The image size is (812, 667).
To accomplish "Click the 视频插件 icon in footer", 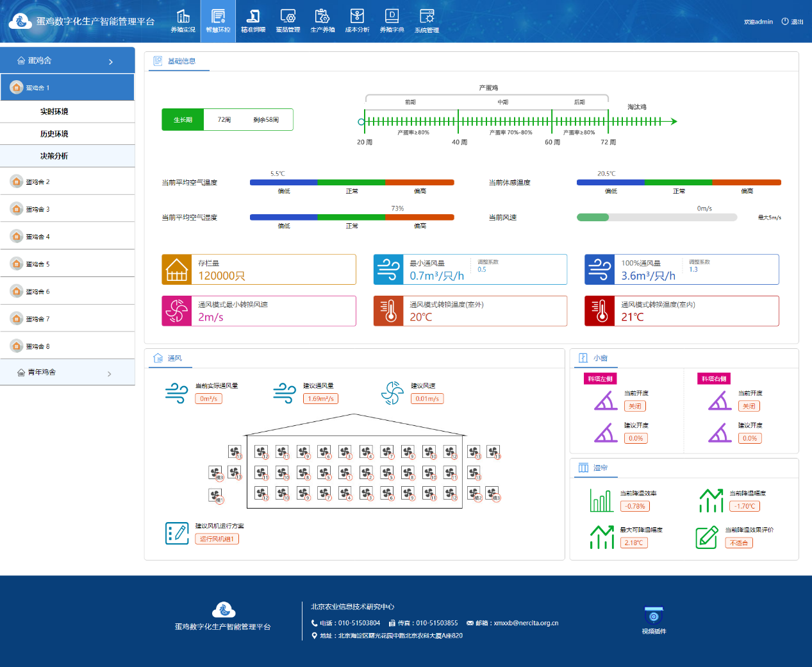I will click(654, 617).
